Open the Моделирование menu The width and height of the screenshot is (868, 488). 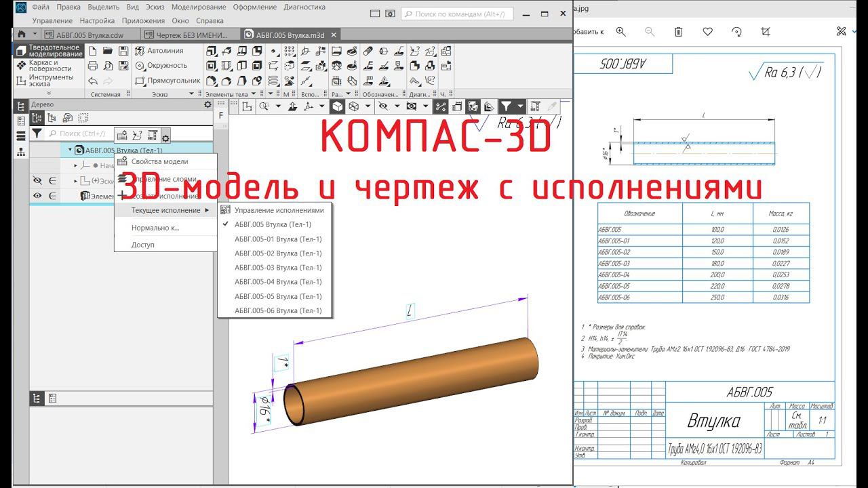(199, 7)
